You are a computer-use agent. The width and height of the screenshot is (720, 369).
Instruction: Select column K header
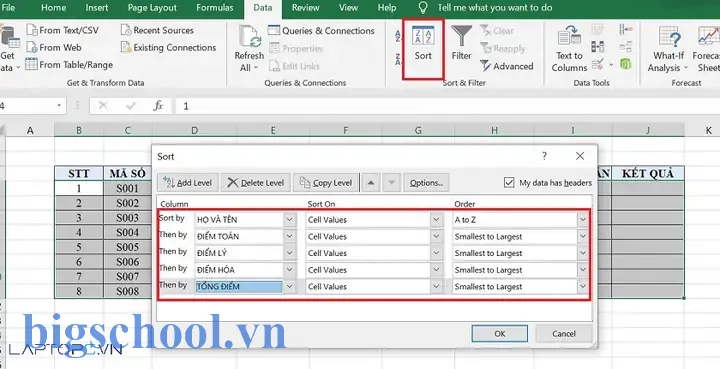[709, 130]
